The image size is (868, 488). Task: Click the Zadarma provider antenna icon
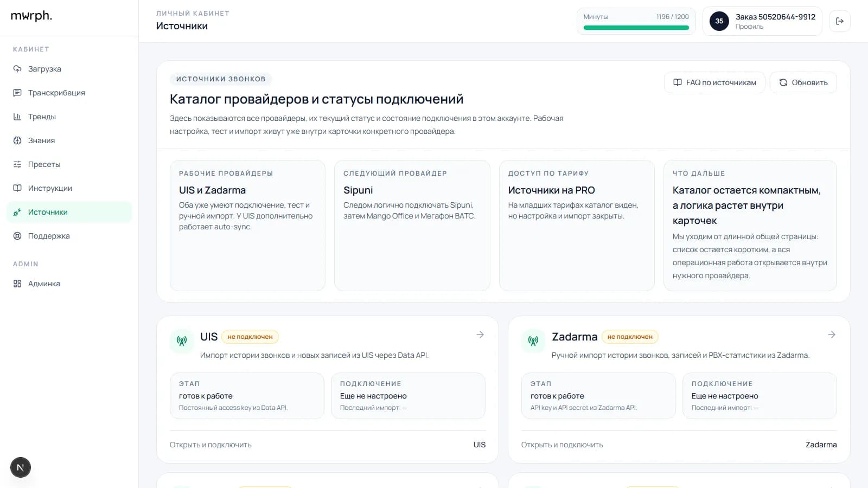point(533,341)
